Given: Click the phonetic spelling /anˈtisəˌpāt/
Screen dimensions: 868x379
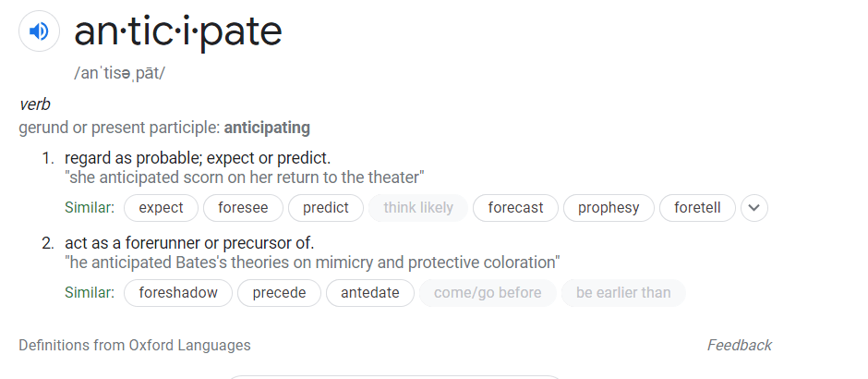Looking at the screenshot, I should tap(119, 72).
